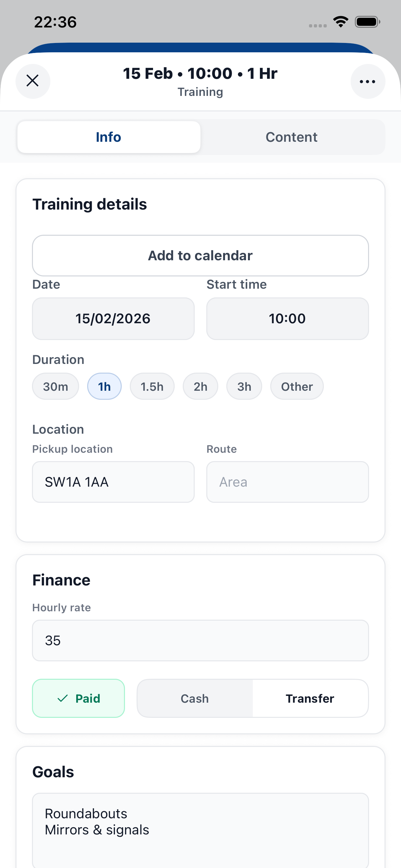
Task: Open the Other duration option
Action: point(296,387)
